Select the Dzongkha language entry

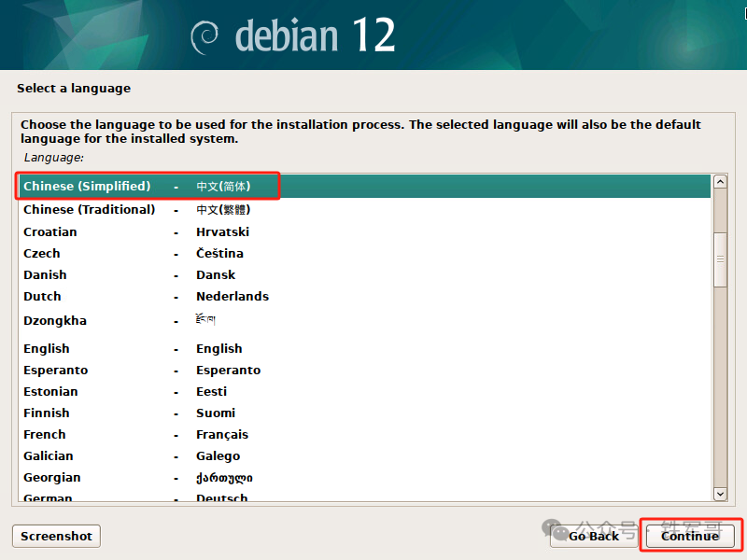[365, 320]
